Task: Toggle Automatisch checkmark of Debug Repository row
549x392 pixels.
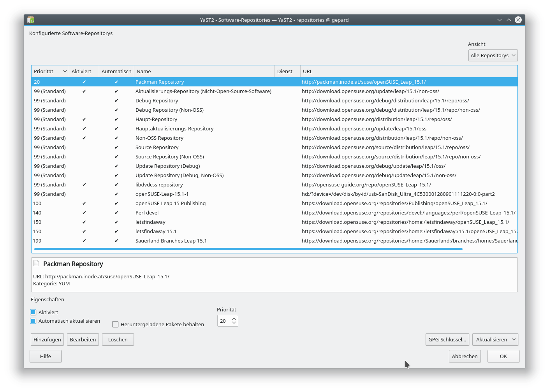Action: [116, 100]
